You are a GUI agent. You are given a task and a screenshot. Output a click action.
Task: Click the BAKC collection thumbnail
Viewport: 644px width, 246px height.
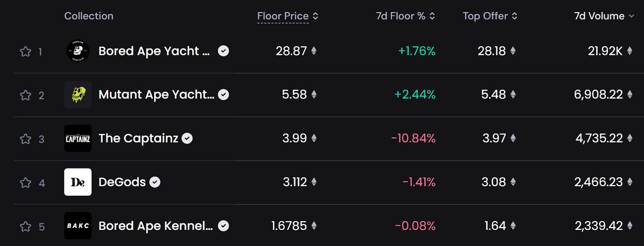(x=78, y=226)
